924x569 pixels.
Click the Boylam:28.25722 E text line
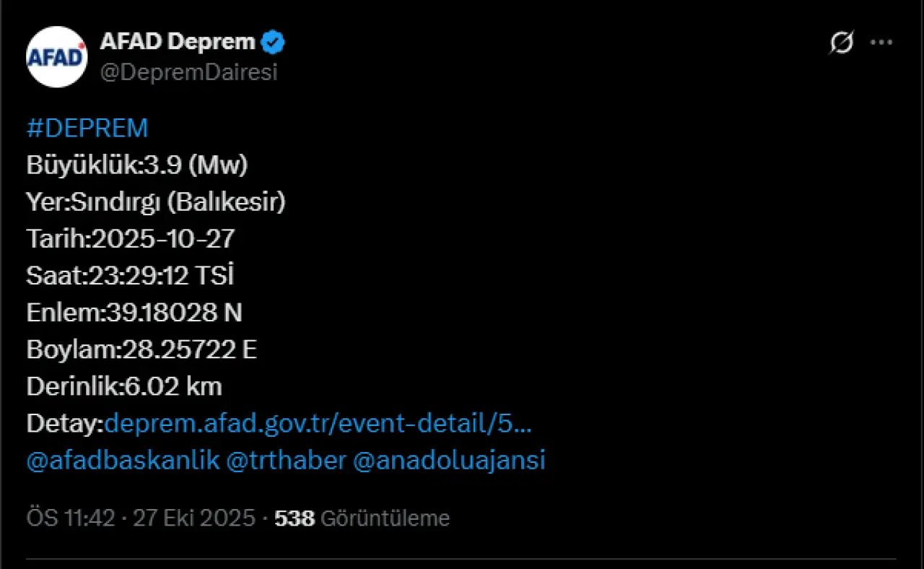141,349
